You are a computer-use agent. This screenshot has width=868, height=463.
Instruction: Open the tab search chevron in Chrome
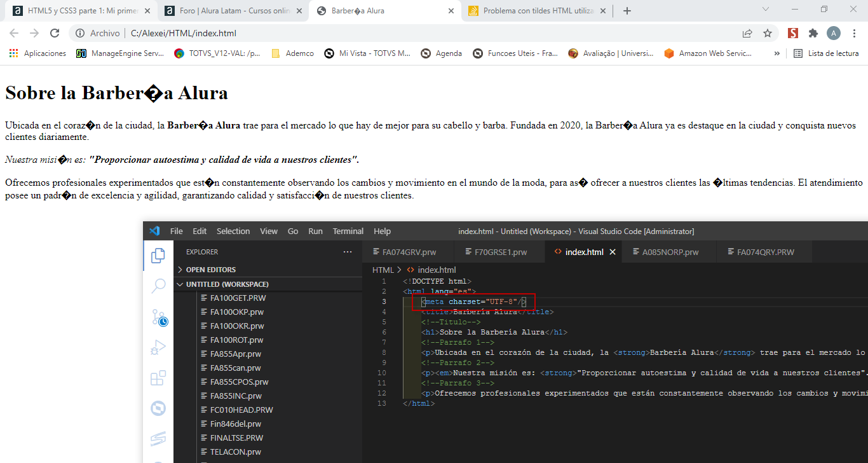[x=766, y=9]
